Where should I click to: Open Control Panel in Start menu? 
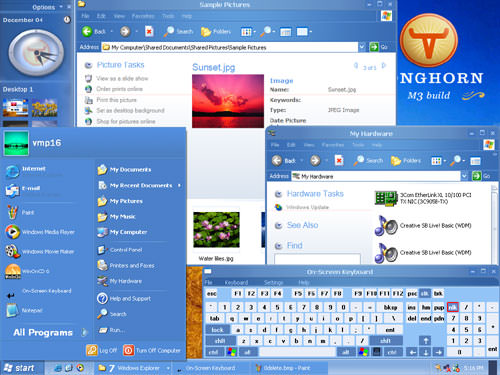[120, 250]
